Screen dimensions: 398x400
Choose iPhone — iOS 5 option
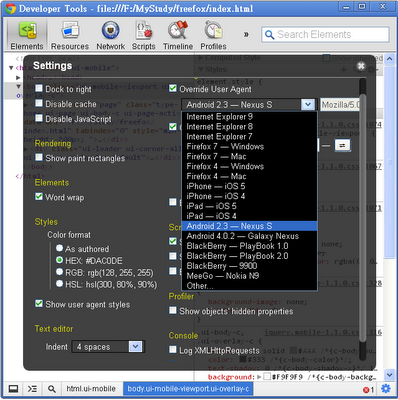pyautogui.click(x=249, y=186)
